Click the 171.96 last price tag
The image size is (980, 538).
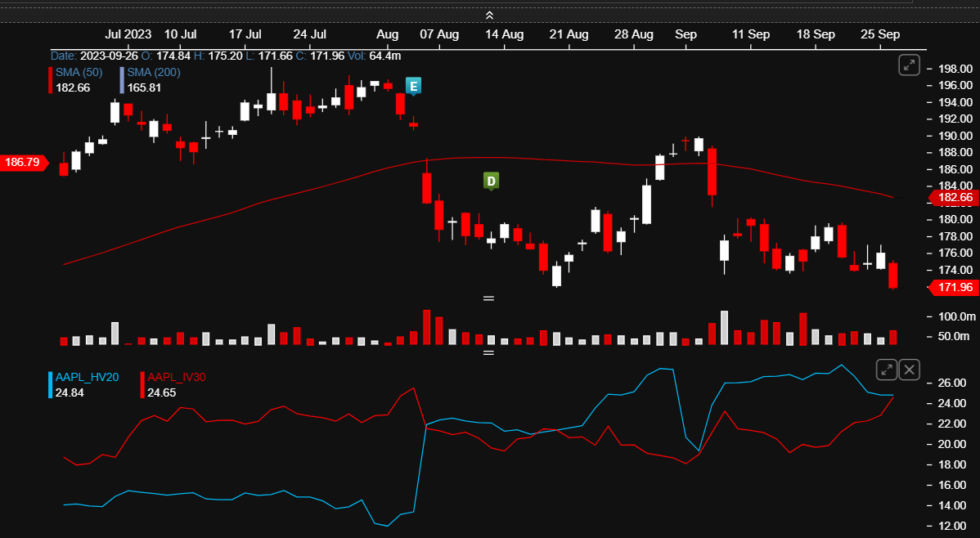pos(955,288)
